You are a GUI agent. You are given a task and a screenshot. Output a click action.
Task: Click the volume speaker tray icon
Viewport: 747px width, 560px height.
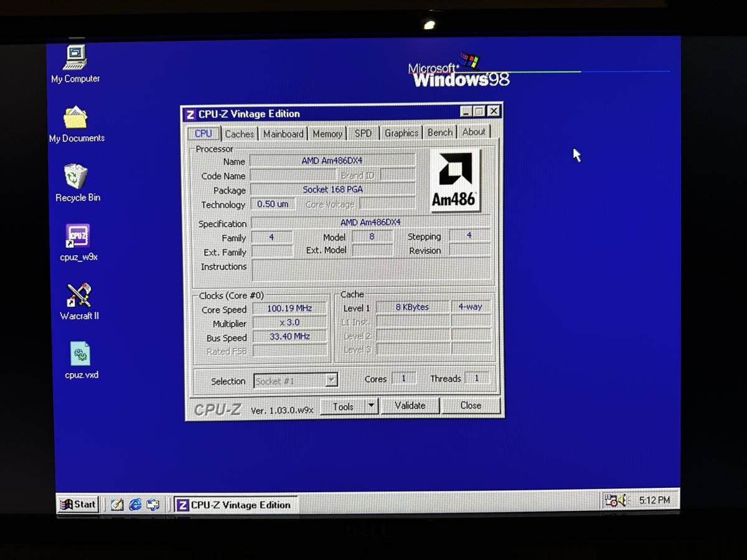624,500
